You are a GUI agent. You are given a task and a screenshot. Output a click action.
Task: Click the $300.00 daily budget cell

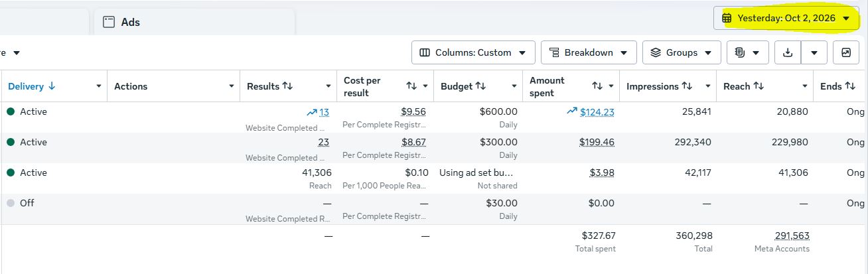click(498, 143)
